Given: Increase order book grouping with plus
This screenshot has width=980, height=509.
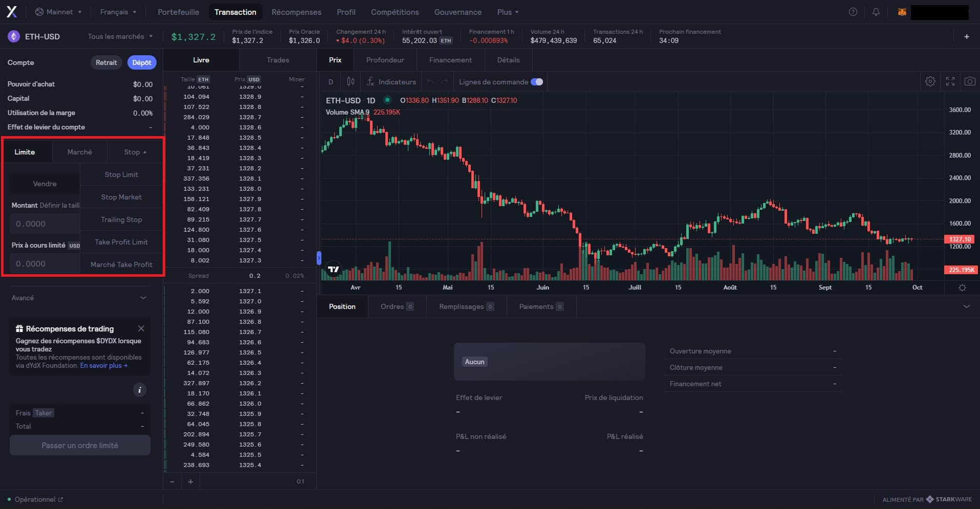Looking at the screenshot, I should point(190,481).
